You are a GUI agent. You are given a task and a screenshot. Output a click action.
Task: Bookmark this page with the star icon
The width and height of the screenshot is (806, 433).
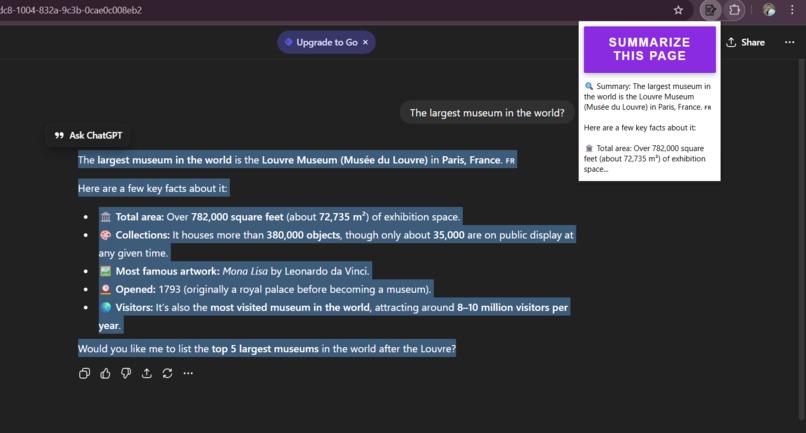(x=679, y=10)
